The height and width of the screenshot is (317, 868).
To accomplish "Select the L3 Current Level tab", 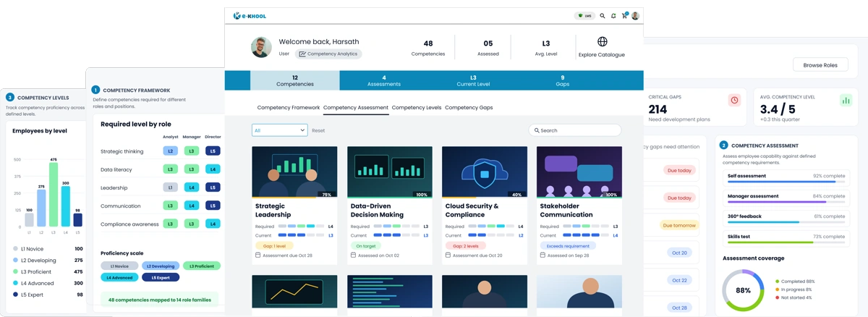I will coord(473,80).
